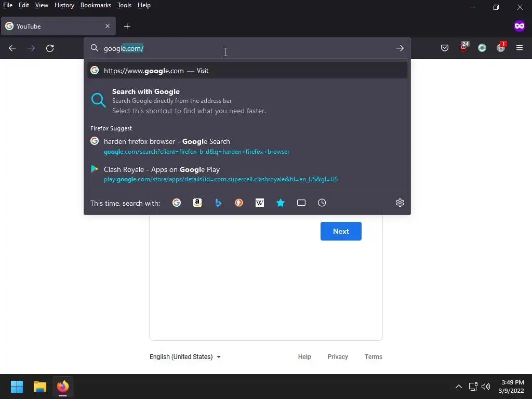Image resolution: width=532 pixels, height=399 pixels.
Task: Open extension icon with red 1 badge
Action: 501,47
